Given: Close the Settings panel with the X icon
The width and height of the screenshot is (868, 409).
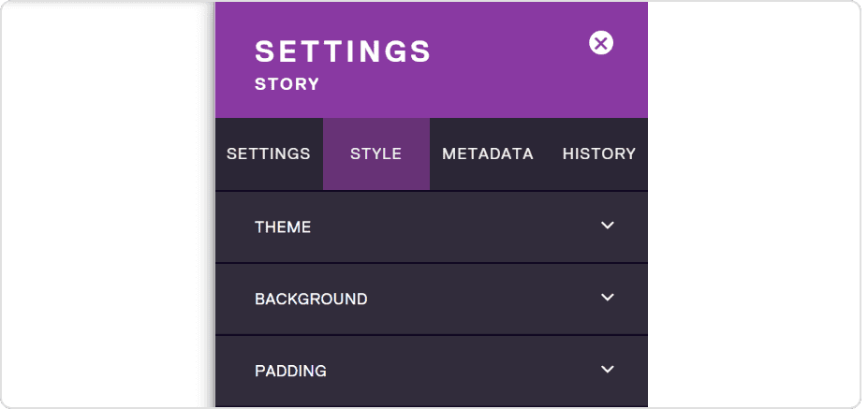Looking at the screenshot, I should point(601,43).
